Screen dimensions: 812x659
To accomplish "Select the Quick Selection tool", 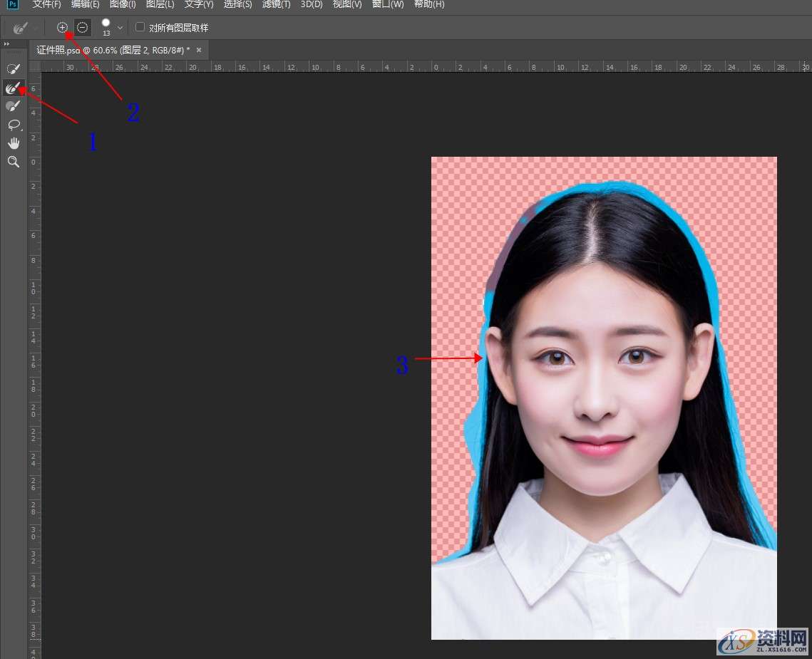I will (x=13, y=69).
